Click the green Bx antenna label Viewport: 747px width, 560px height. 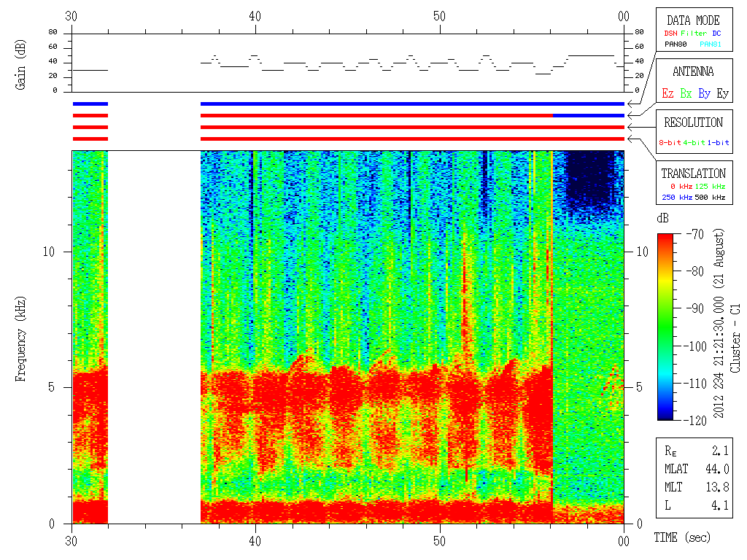point(686,93)
